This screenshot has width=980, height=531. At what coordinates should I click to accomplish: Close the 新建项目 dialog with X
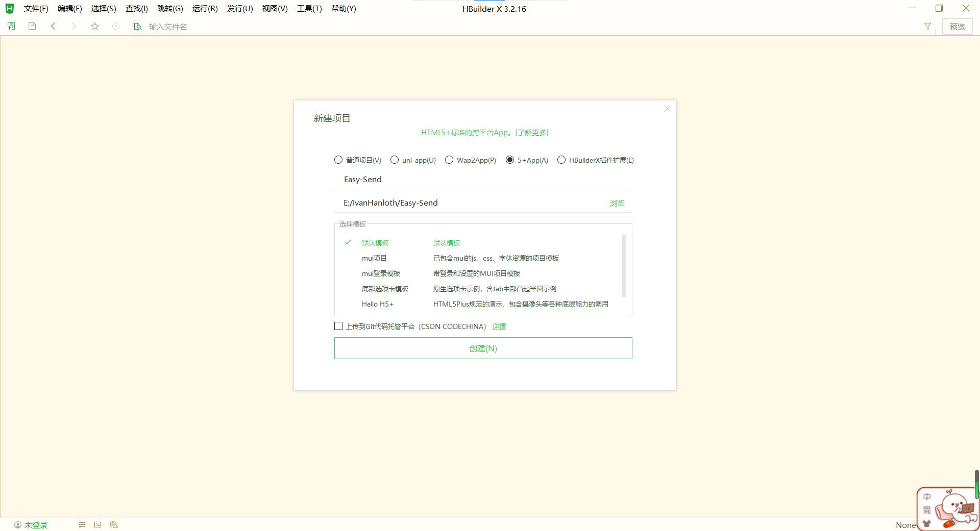667,109
